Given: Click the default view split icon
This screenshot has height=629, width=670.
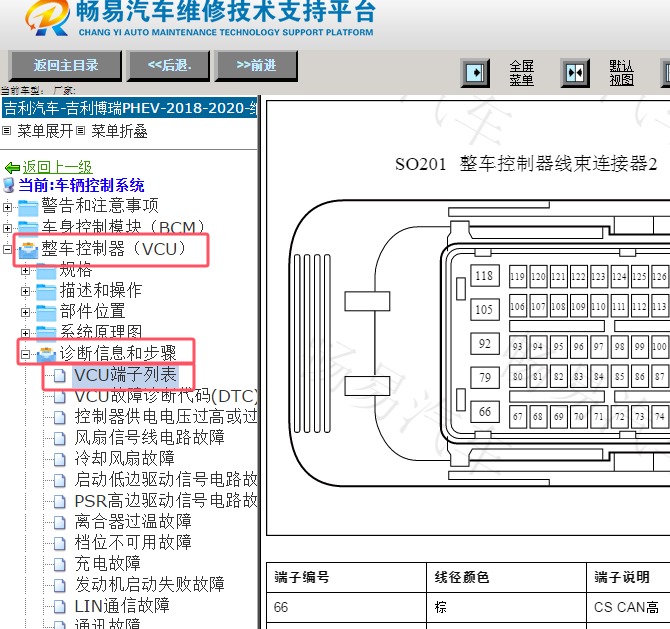Looking at the screenshot, I should (575, 73).
